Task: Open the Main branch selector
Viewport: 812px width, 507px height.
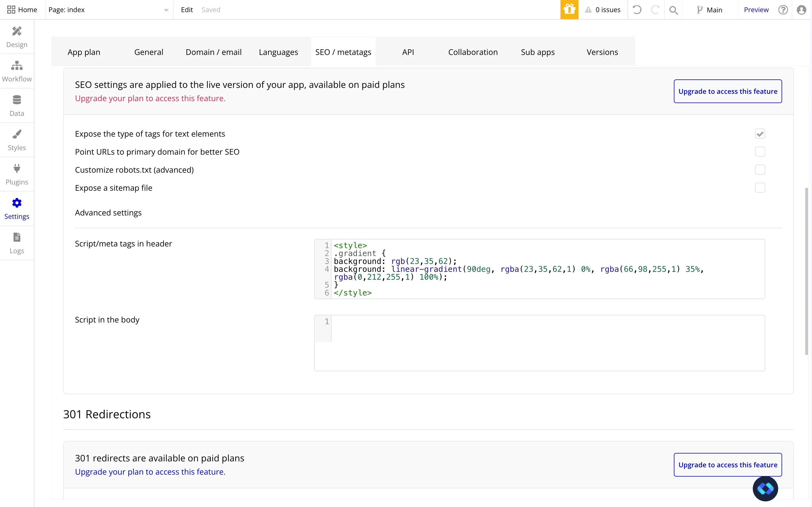Action: 709,10
